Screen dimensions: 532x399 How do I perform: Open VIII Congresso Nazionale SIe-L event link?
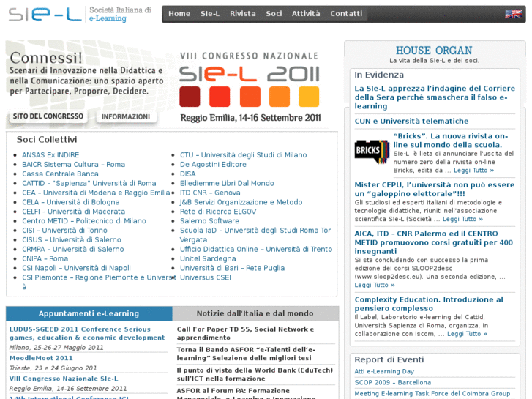(x=64, y=379)
